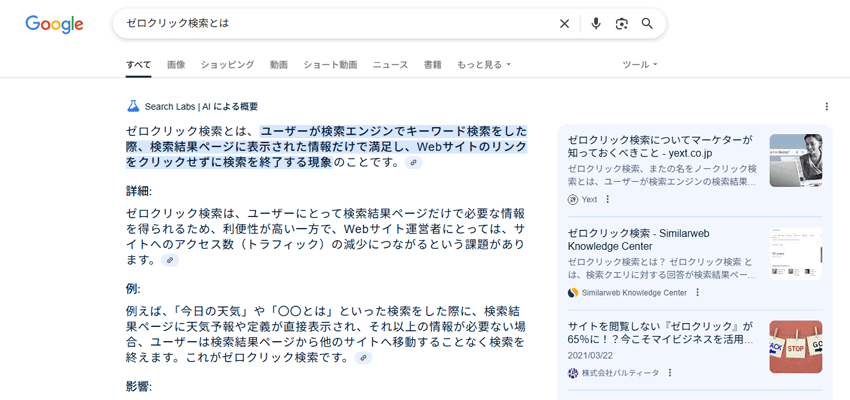Click the 詳細: heading
Screen dimensions: 850x400
coord(139,191)
